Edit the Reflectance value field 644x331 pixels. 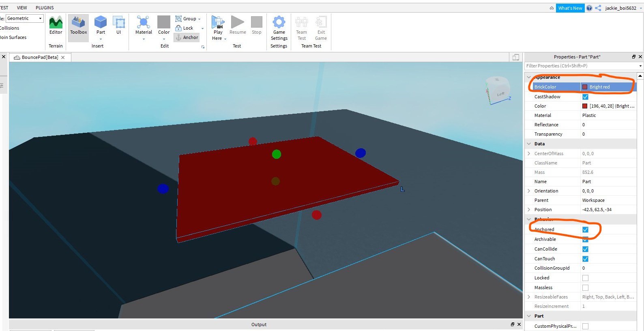pyautogui.click(x=608, y=125)
